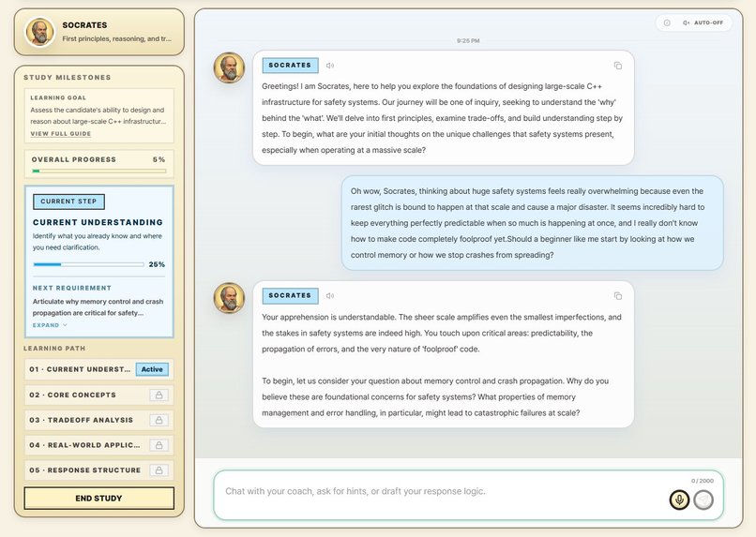Click lock icon on Response Structure
Viewport: 756px width, 537px height.
[x=159, y=470]
